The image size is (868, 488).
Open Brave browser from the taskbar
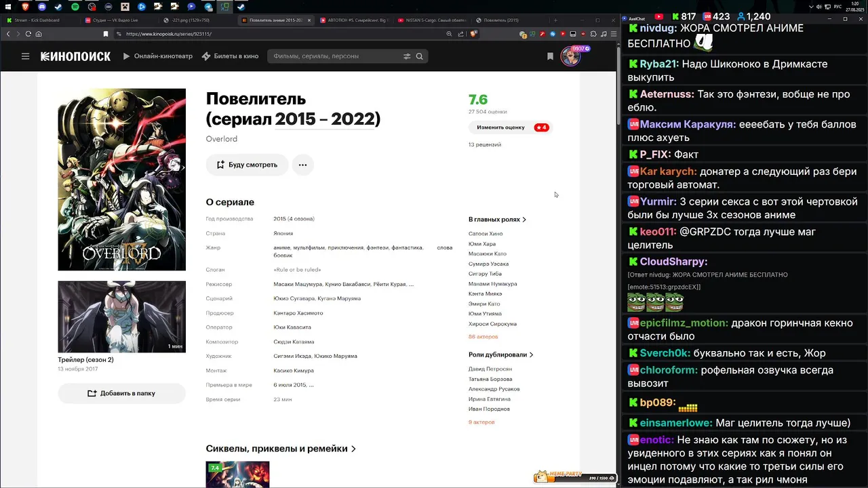pos(25,7)
